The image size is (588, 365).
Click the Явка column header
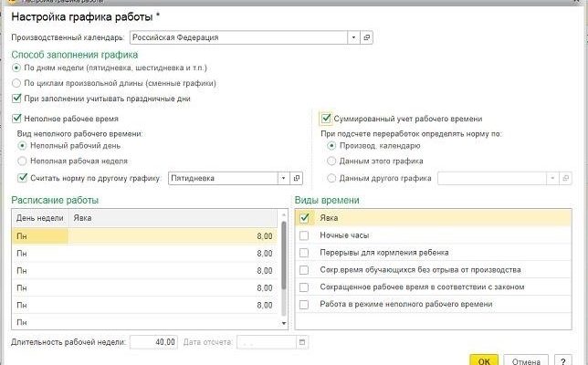[x=173, y=218]
